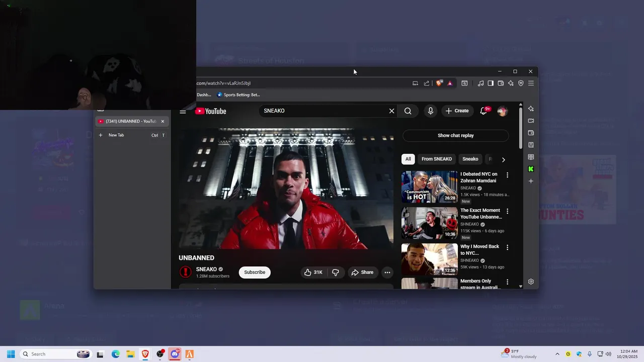Open File Explorer from the taskbar
This screenshot has width=644, height=362.
click(x=130, y=354)
